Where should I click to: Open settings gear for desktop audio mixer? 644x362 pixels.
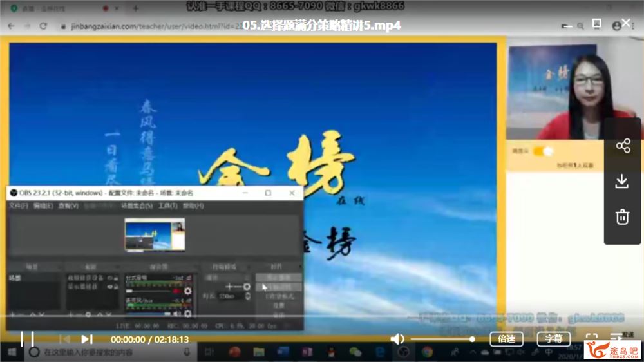(x=187, y=291)
